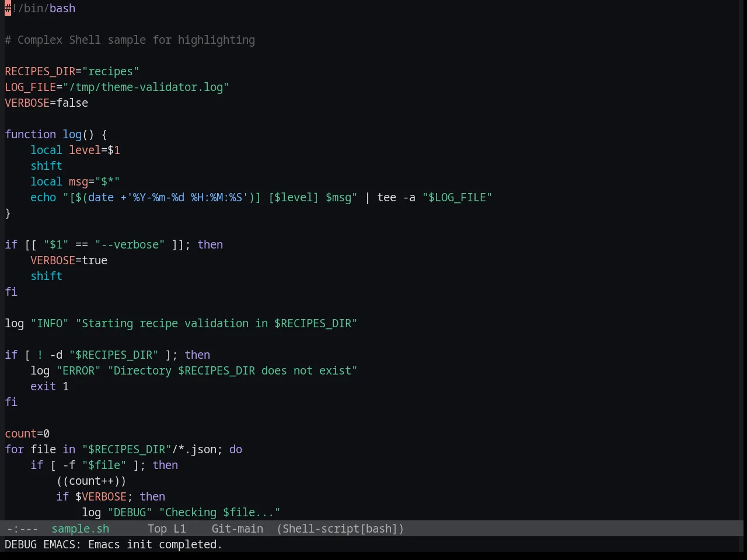Click the 'tee -a' command

tap(396, 197)
